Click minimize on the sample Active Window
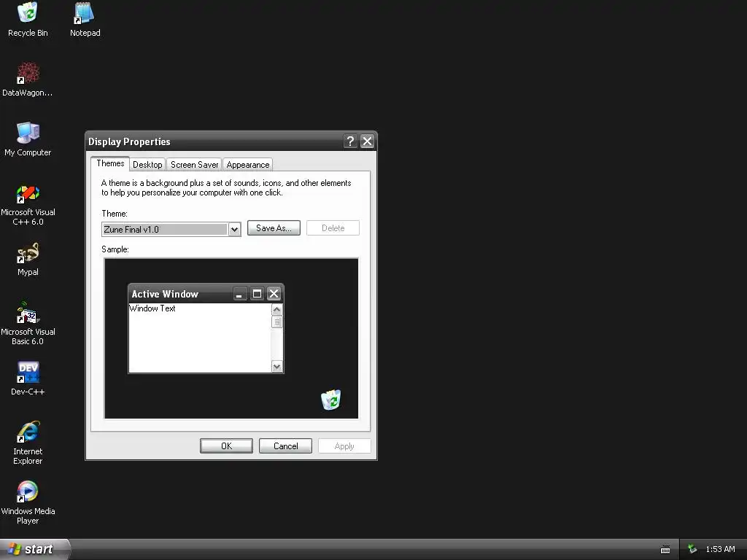This screenshot has height=560, width=747. (239, 294)
